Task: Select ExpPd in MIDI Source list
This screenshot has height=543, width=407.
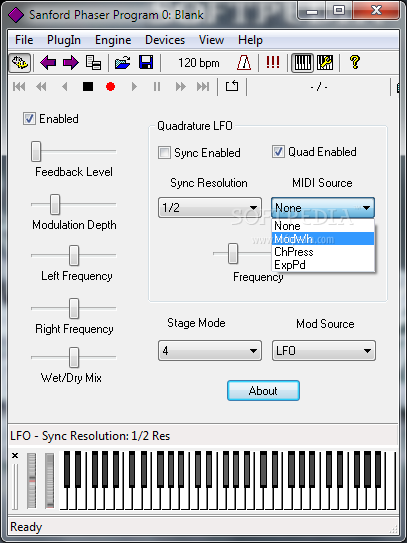Action: tap(323, 265)
